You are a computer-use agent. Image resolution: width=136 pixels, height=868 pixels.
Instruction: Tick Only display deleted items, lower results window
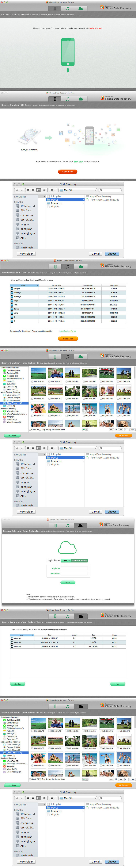[40, 779]
